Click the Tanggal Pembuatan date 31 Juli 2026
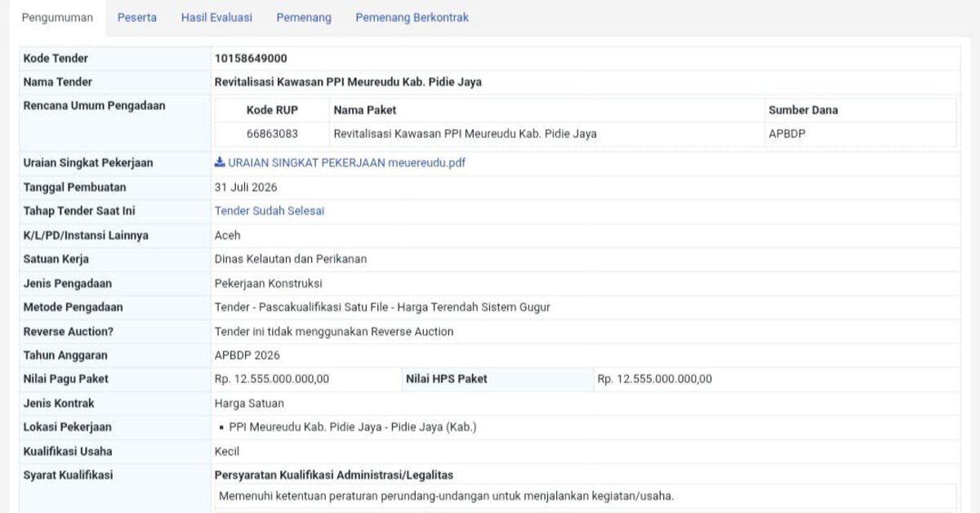Viewport: 980px width, 513px height. [x=246, y=187]
